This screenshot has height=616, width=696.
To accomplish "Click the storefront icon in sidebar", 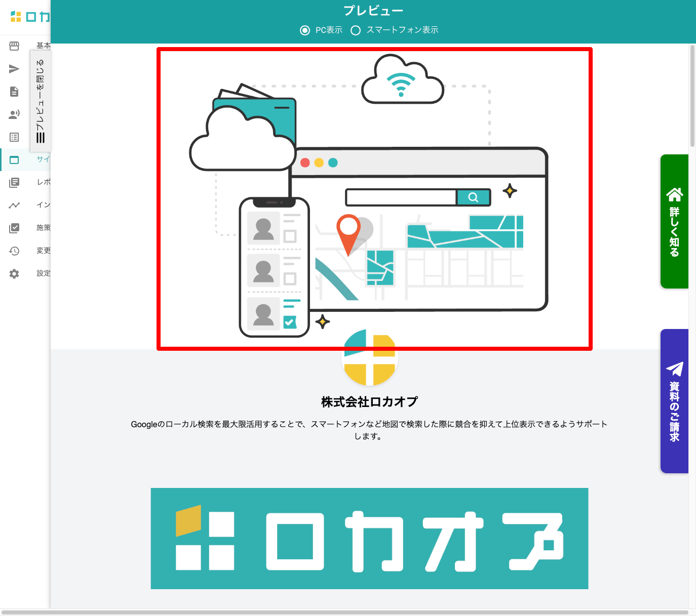I will click(14, 46).
